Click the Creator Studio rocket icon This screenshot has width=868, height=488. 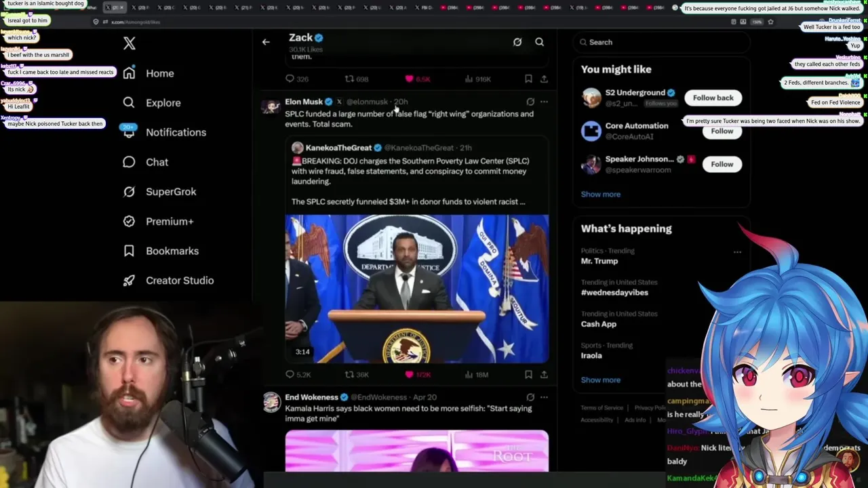[x=129, y=281]
